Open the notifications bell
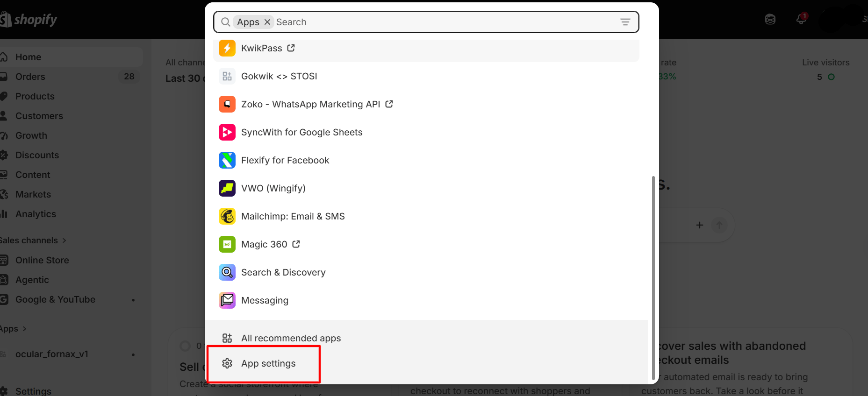The width and height of the screenshot is (868, 396). click(x=801, y=19)
